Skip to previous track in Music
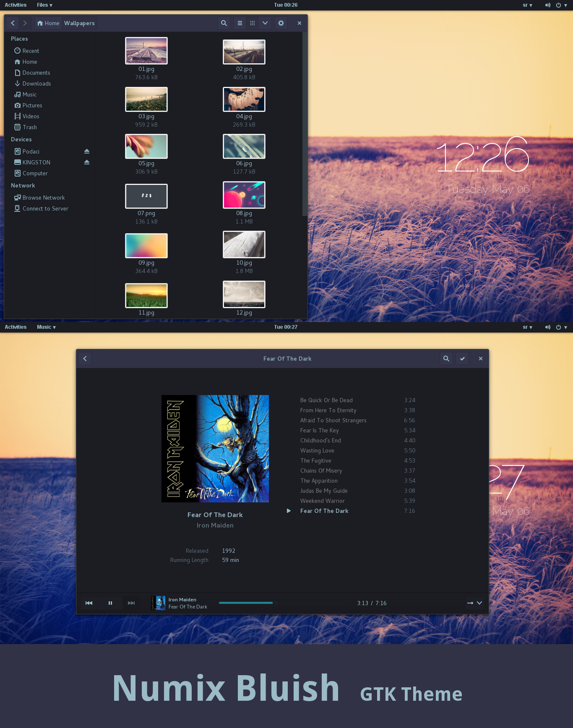Viewport: 573px width, 728px height. (x=89, y=603)
